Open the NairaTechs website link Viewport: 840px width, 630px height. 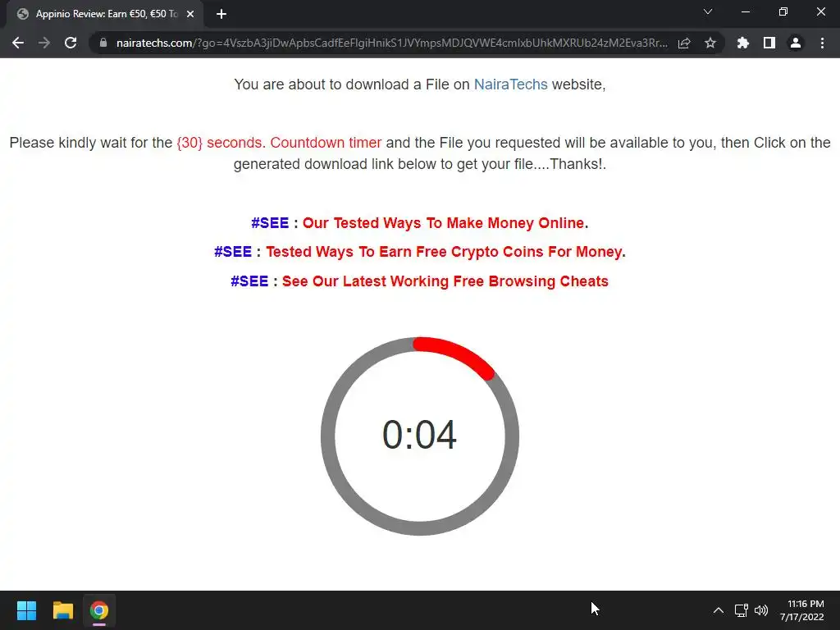[x=510, y=84]
